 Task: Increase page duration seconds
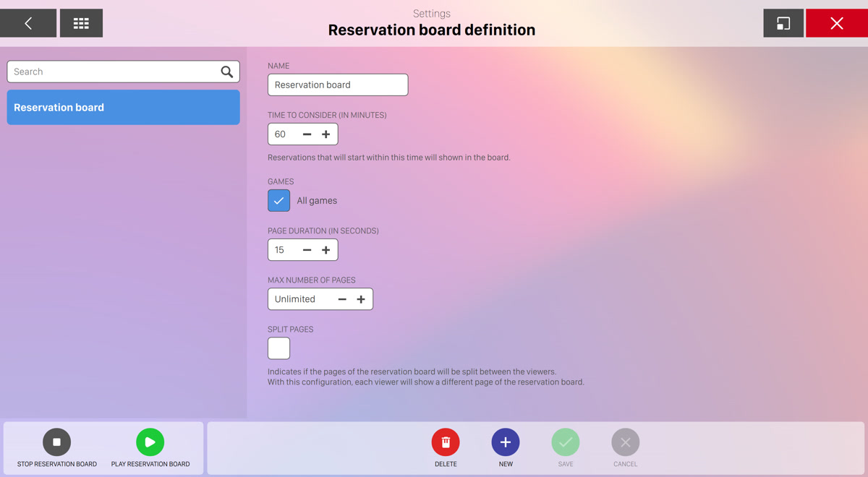click(x=326, y=250)
